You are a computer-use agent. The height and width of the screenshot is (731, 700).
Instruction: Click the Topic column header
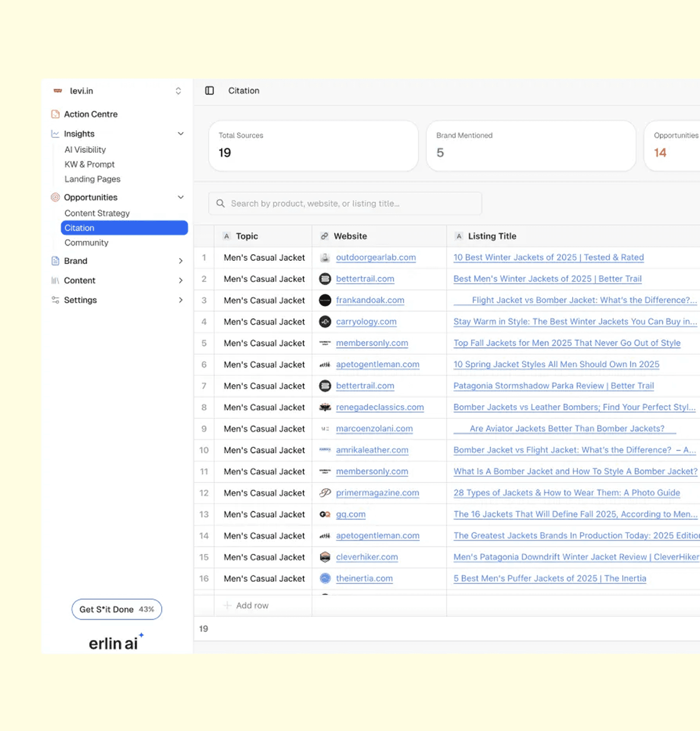coord(263,236)
